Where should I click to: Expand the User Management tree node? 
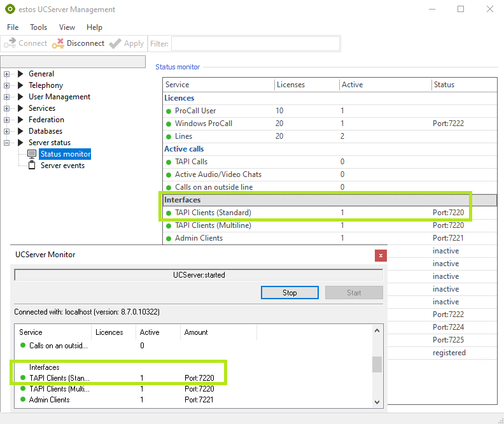(x=7, y=97)
